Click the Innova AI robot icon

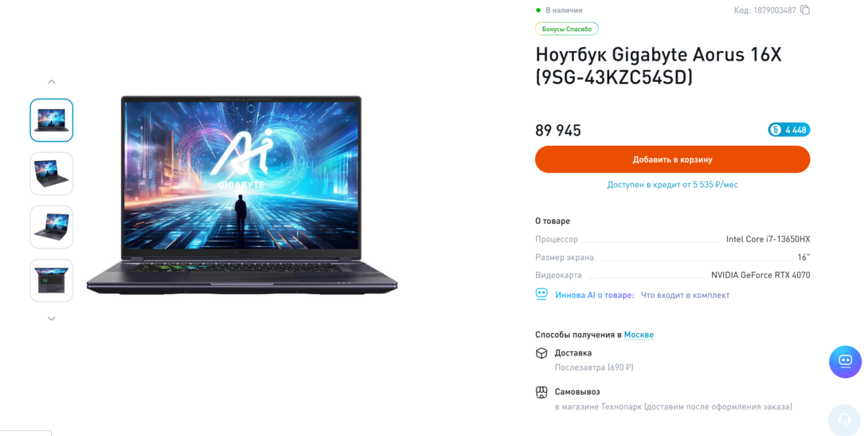pyautogui.click(x=542, y=294)
